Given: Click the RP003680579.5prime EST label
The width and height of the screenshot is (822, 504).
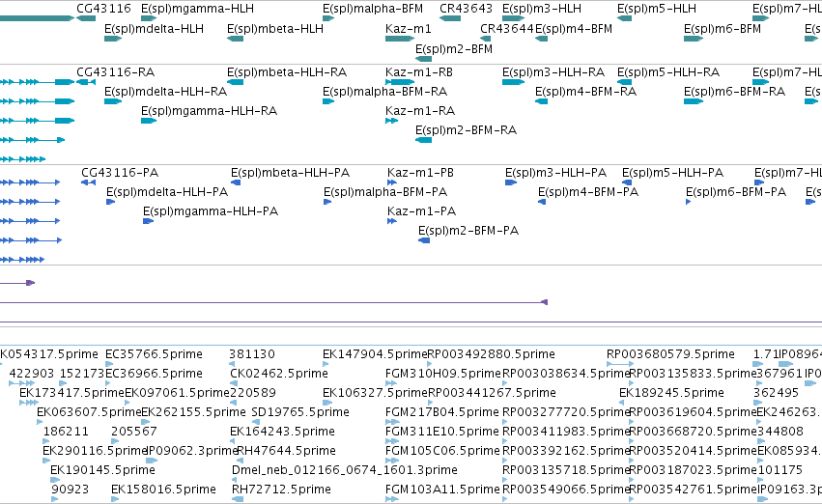Looking at the screenshot, I should point(670,354).
